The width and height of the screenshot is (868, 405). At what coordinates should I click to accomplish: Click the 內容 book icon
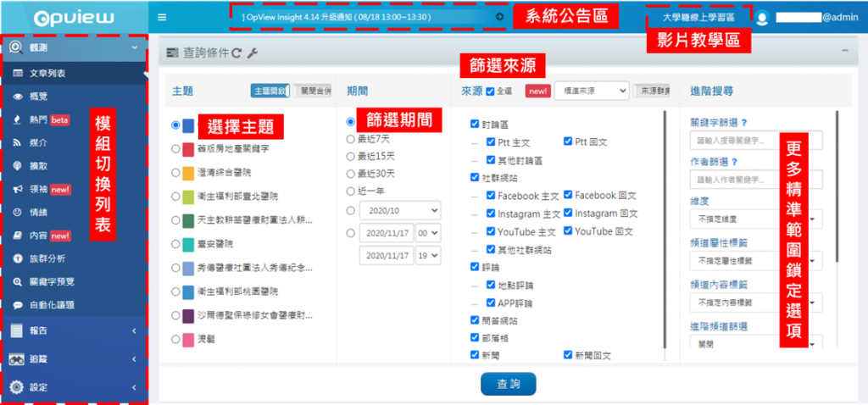coord(18,236)
